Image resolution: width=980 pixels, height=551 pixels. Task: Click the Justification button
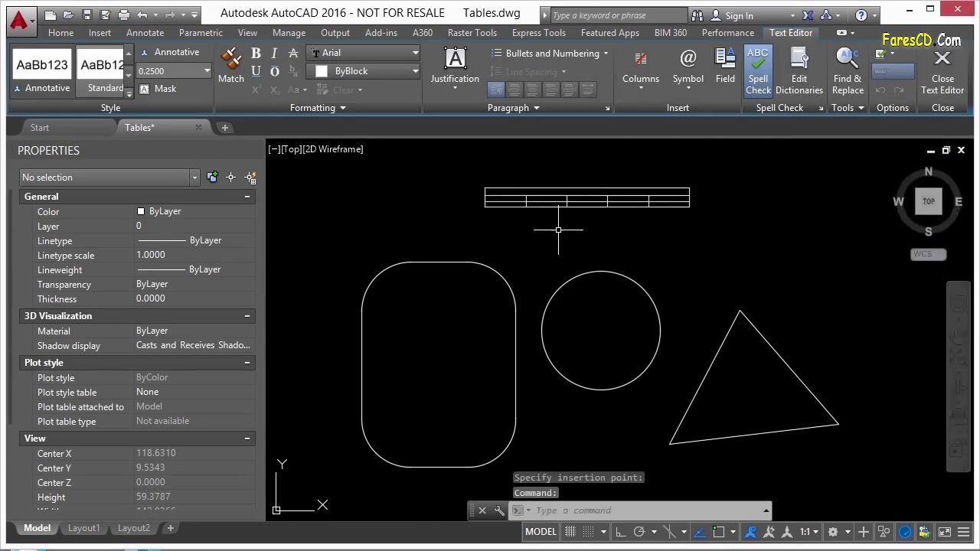point(455,69)
